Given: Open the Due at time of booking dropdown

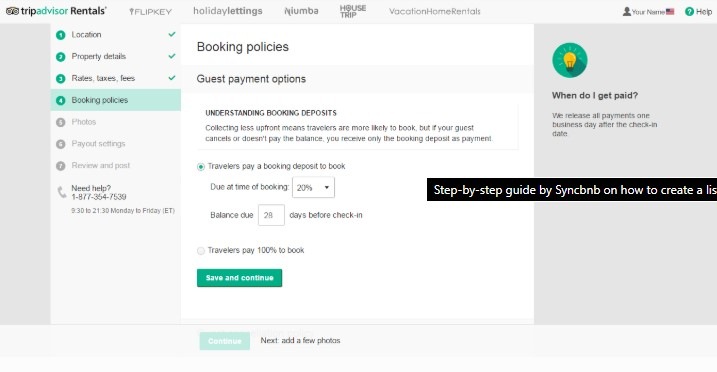Looking at the screenshot, I should tap(313, 187).
